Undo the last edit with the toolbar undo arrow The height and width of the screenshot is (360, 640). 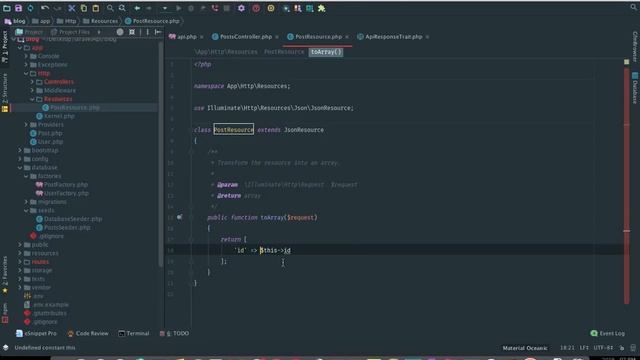coord(45,8)
